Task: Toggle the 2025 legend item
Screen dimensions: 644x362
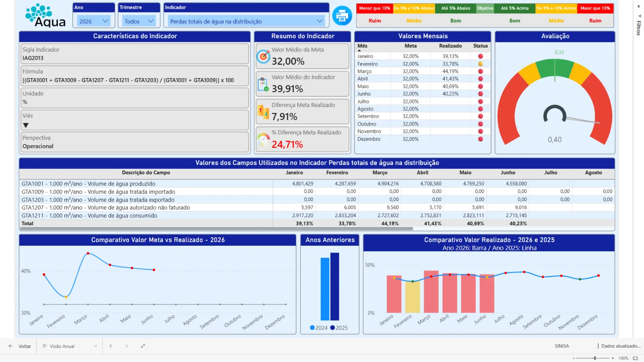Action: pyautogui.click(x=339, y=328)
